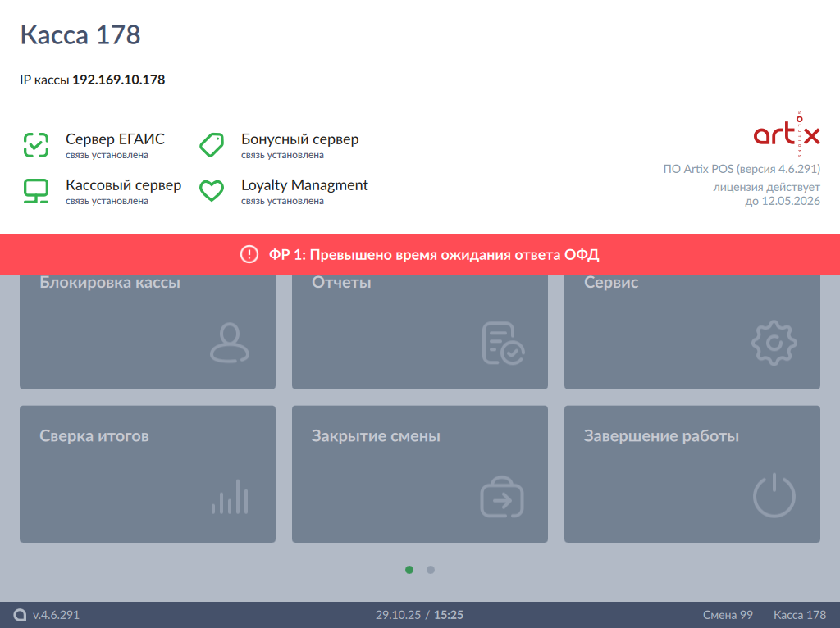Viewport: 840px width, 628px height.
Task: Click the Artix logo in top right
Action: tap(786, 135)
